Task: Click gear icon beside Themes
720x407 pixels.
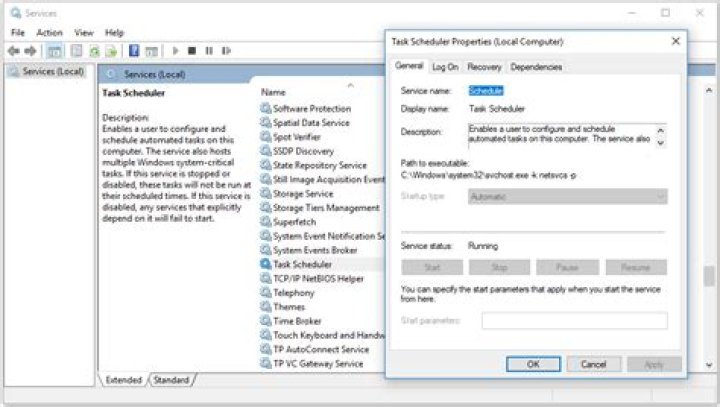Action: click(x=265, y=306)
